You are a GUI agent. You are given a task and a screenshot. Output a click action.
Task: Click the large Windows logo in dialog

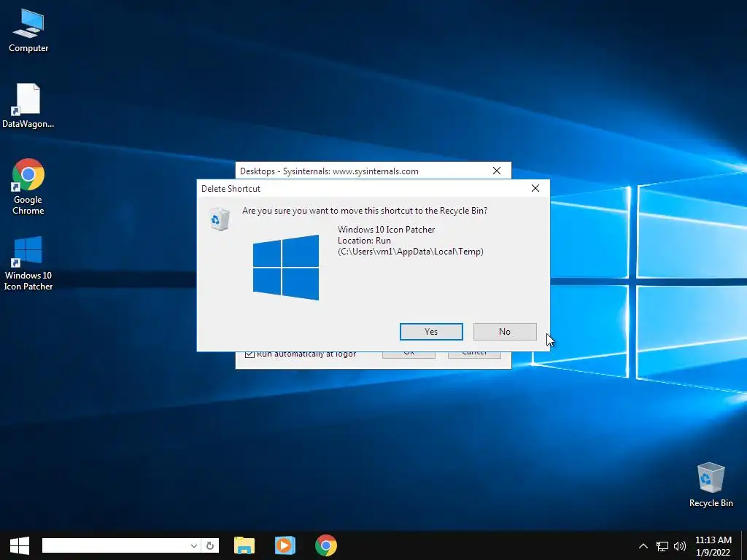[x=286, y=268]
